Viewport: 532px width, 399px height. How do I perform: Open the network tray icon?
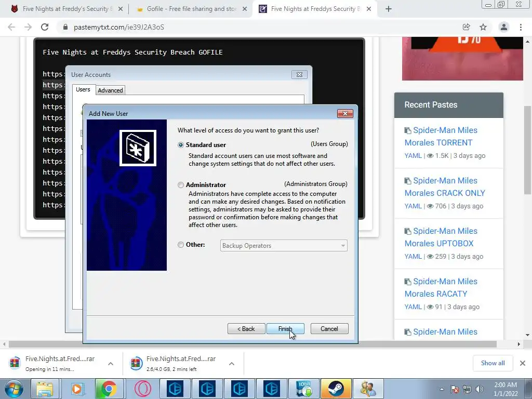(467, 389)
